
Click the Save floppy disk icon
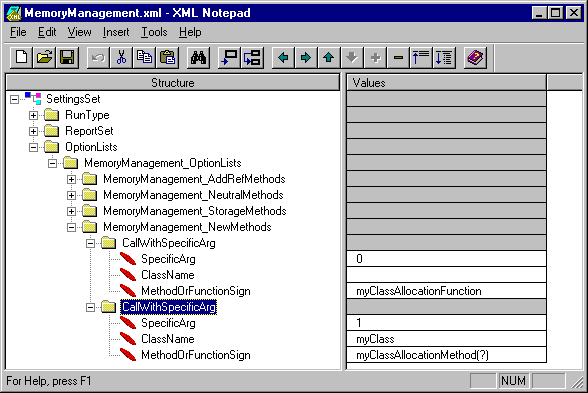point(67,58)
